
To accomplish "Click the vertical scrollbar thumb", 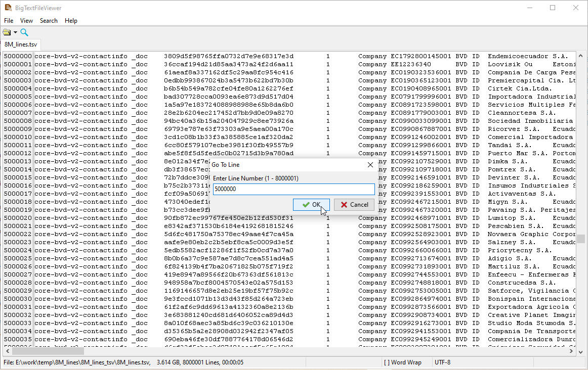I will coord(581,239).
